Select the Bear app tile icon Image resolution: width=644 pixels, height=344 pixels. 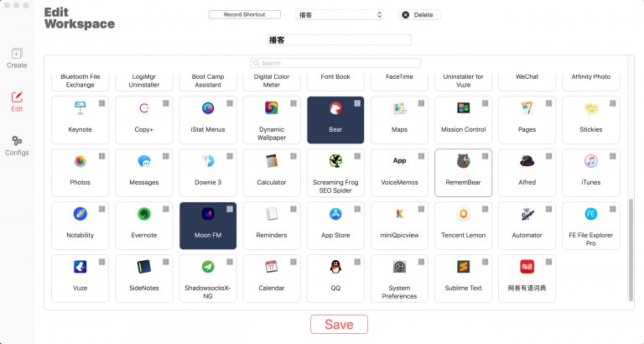coord(335,108)
